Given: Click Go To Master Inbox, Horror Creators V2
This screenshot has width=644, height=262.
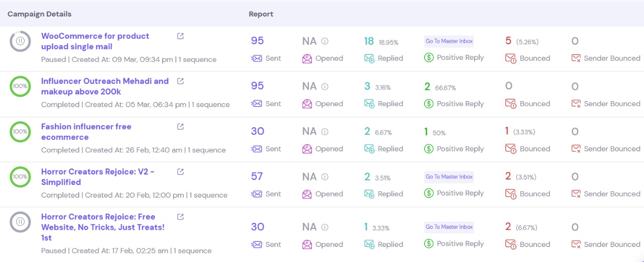Looking at the screenshot, I should point(449,177).
